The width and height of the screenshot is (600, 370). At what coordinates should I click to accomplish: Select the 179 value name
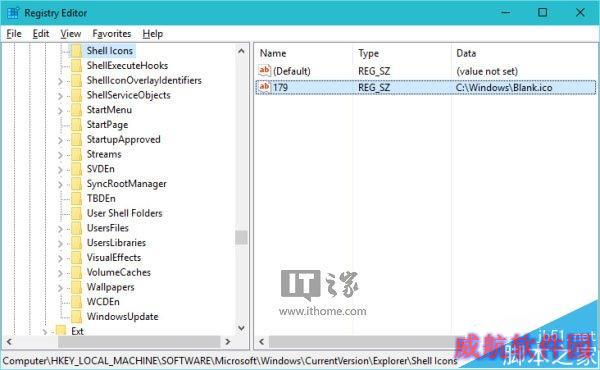coord(280,87)
